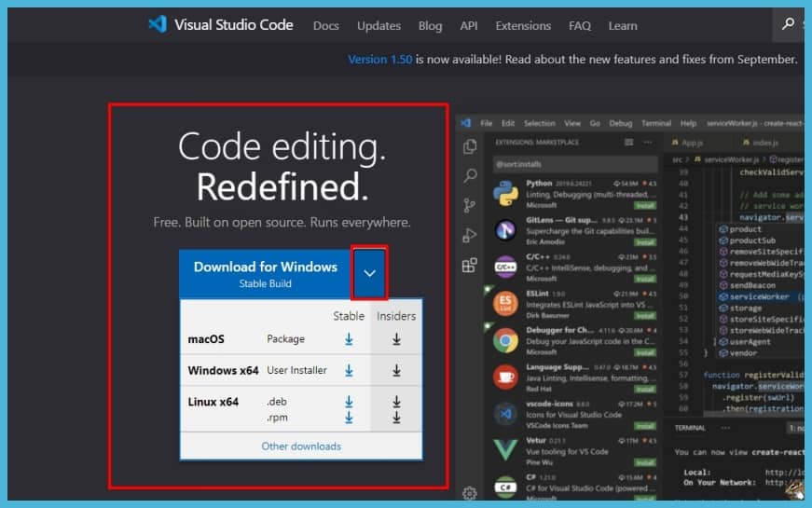The image size is (812, 508).
Task: Download Linux x64 .rpm Insiders build
Action: 396,418
